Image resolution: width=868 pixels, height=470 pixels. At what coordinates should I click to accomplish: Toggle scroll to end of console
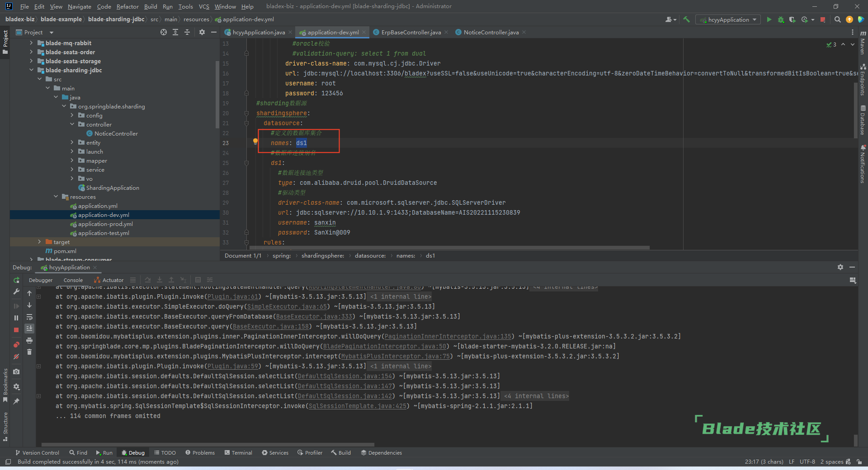click(29, 329)
